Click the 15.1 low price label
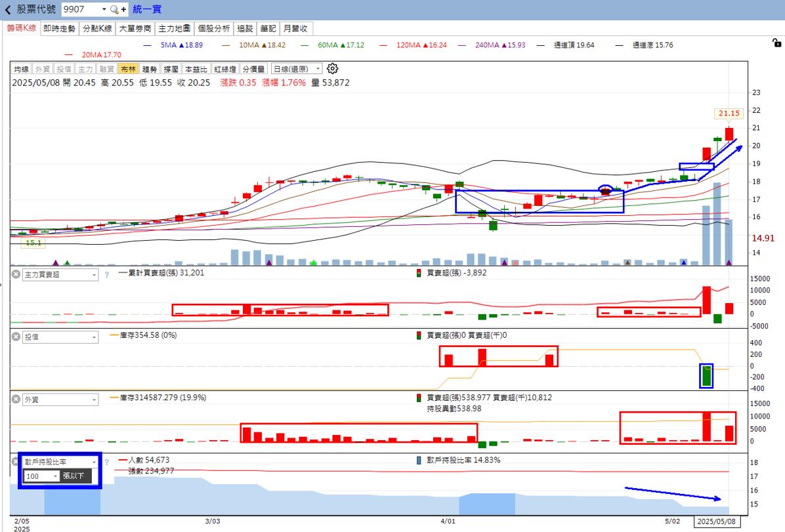The image size is (785, 532). tap(33, 243)
